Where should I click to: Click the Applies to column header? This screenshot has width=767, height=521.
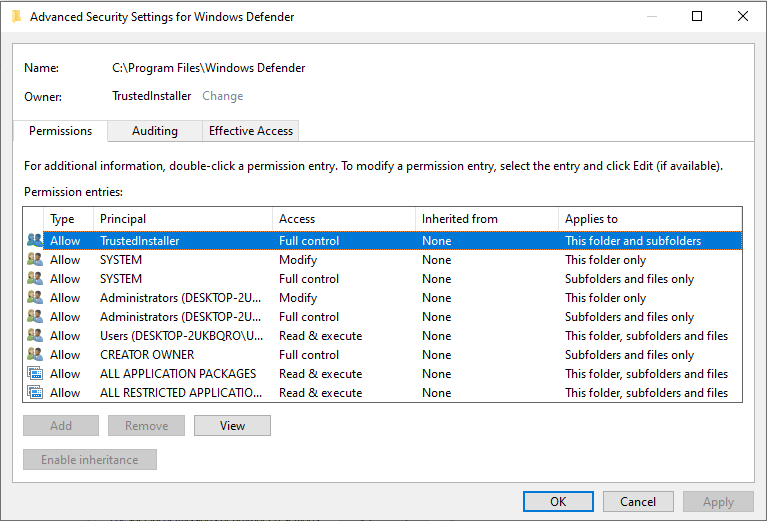click(650, 219)
